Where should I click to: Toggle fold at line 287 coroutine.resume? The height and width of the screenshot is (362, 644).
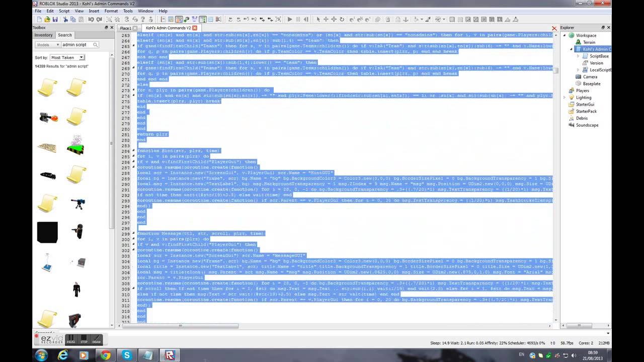[134, 167]
